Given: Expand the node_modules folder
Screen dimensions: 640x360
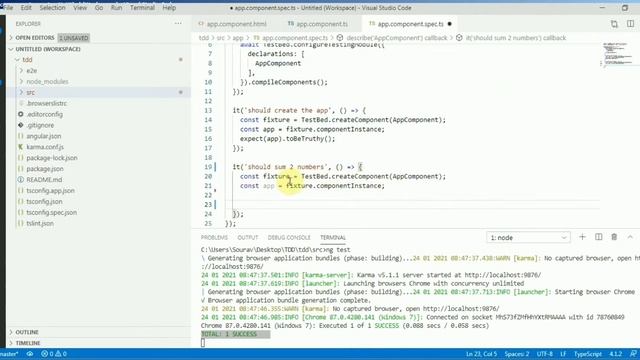Looking at the screenshot, I should click(x=47, y=82).
